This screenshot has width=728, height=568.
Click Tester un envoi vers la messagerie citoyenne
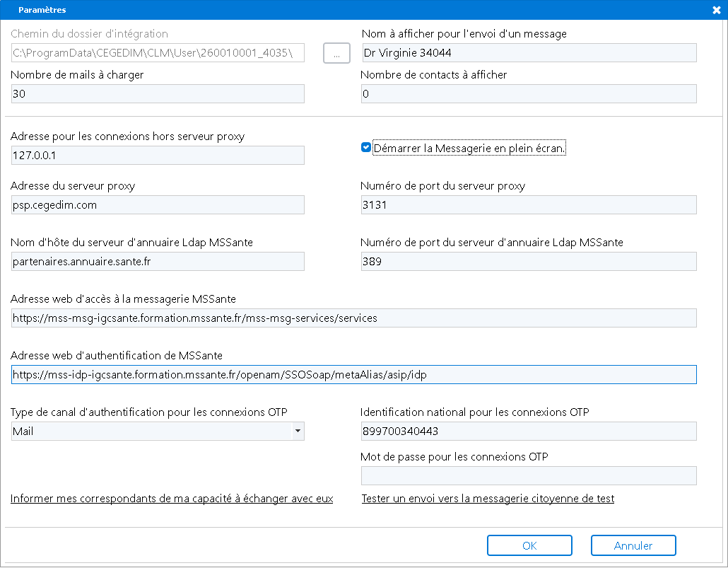tap(488, 499)
